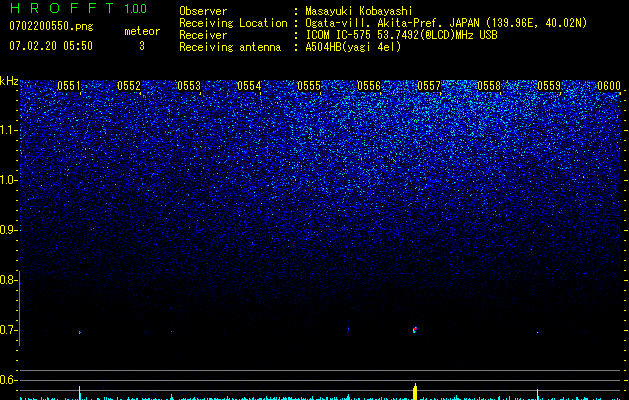Click the yellow power spike near 0551
This screenshot has height=400, width=629.
[x=80, y=393]
